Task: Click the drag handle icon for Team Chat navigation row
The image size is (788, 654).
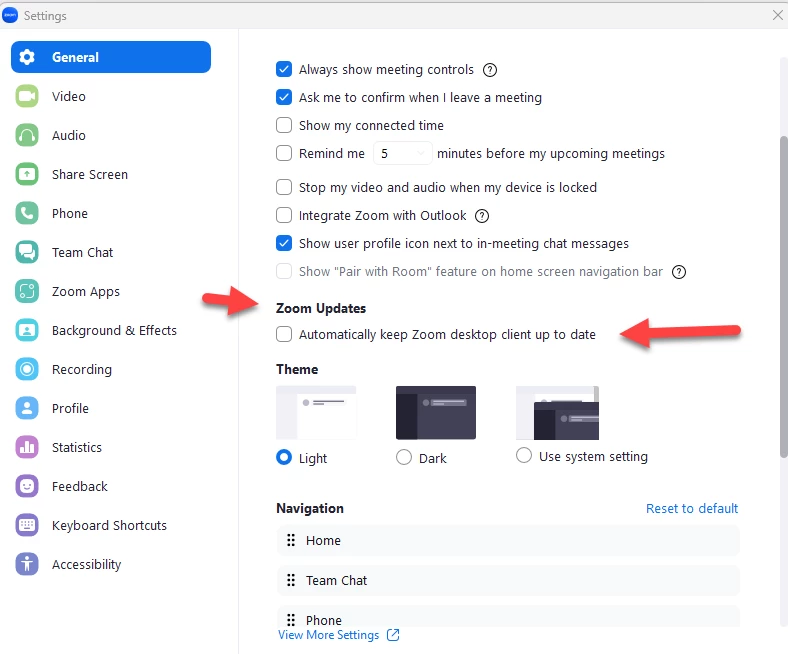Action: point(291,580)
